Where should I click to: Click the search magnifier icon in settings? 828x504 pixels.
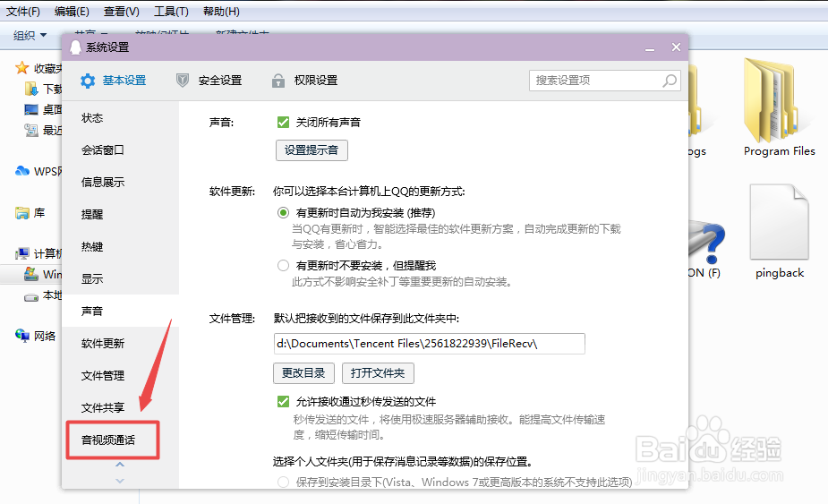(670, 81)
